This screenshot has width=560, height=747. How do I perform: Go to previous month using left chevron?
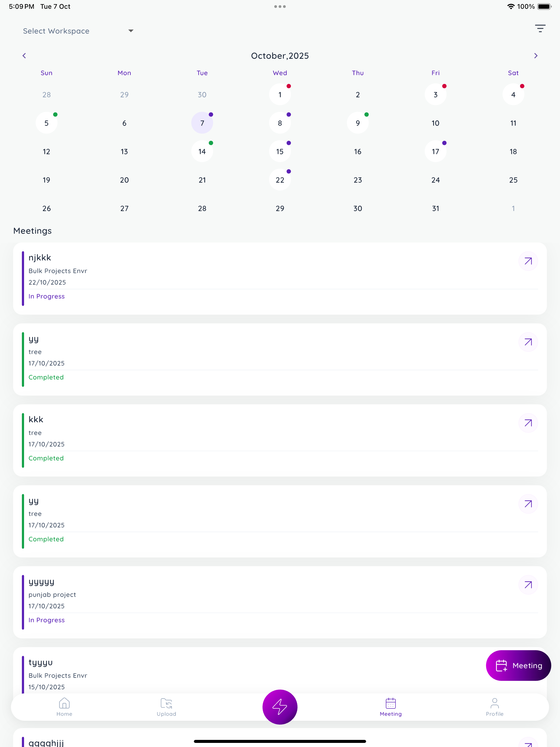(24, 56)
